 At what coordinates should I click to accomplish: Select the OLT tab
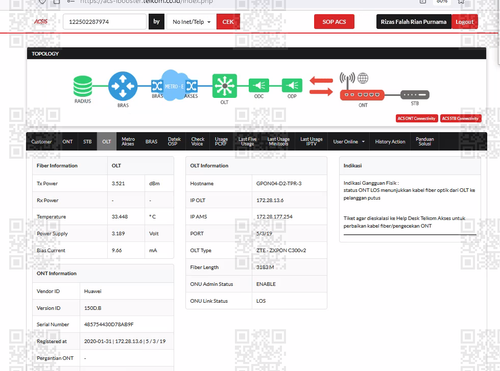click(107, 142)
